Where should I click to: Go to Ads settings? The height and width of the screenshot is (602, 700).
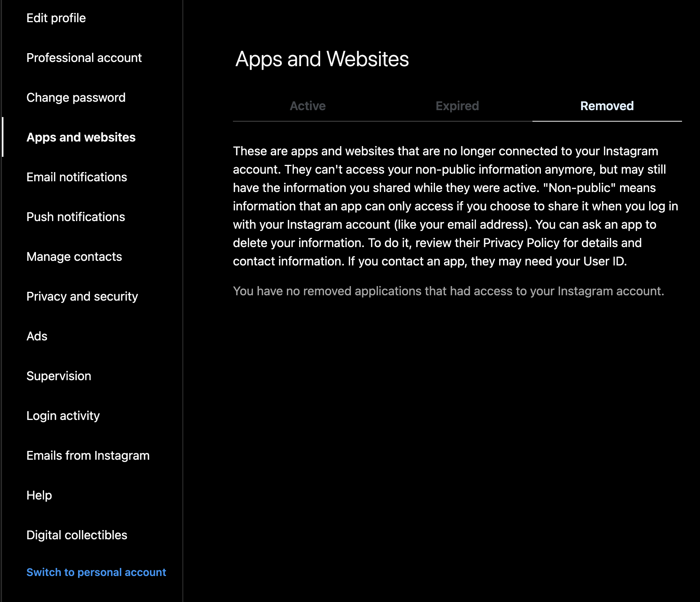pyautogui.click(x=37, y=336)
